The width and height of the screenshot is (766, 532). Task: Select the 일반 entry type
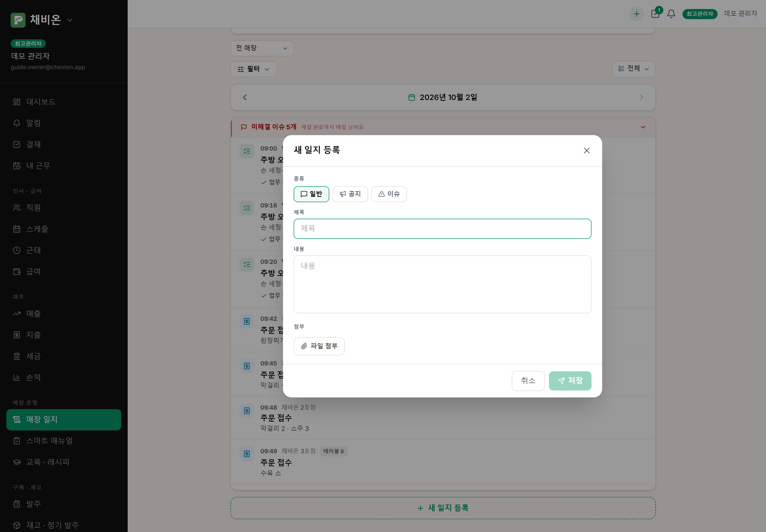[x=311, y=194]
